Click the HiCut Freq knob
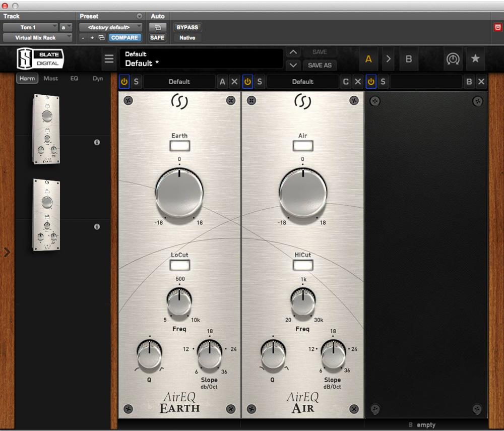 click(303, 301)
